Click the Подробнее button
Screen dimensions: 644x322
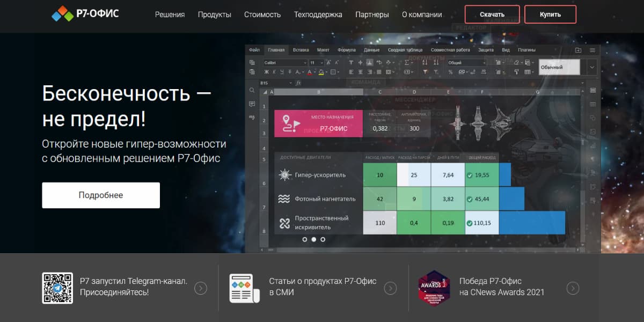click(x=101, y=195)
